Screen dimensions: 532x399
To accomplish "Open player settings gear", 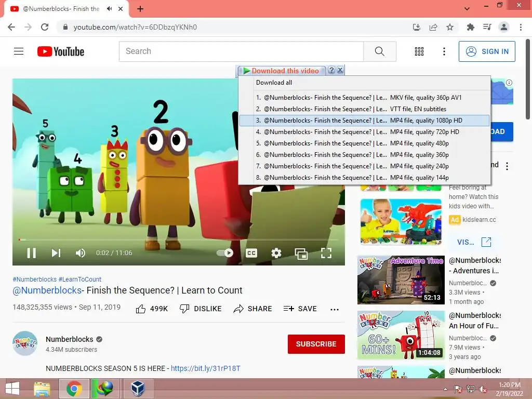I will (x=276, y=253).
